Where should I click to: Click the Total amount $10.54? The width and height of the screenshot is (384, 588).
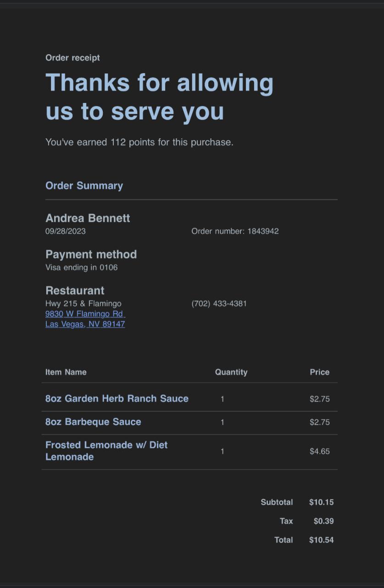tap(321, 540)
